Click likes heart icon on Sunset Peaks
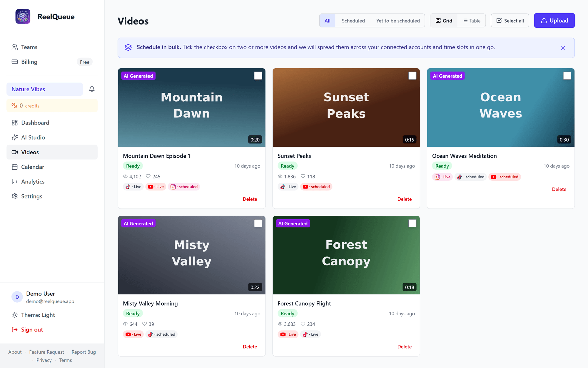The width and height of the screenshot is (588, 368). click(x=303, y=176)
